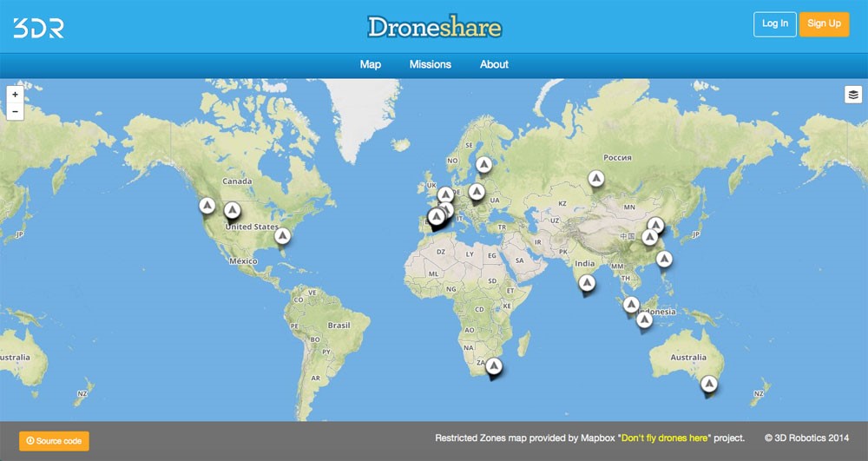This screenshot has width=868, height=461.
Task: Click the Brasil map label
Action: 339,325
